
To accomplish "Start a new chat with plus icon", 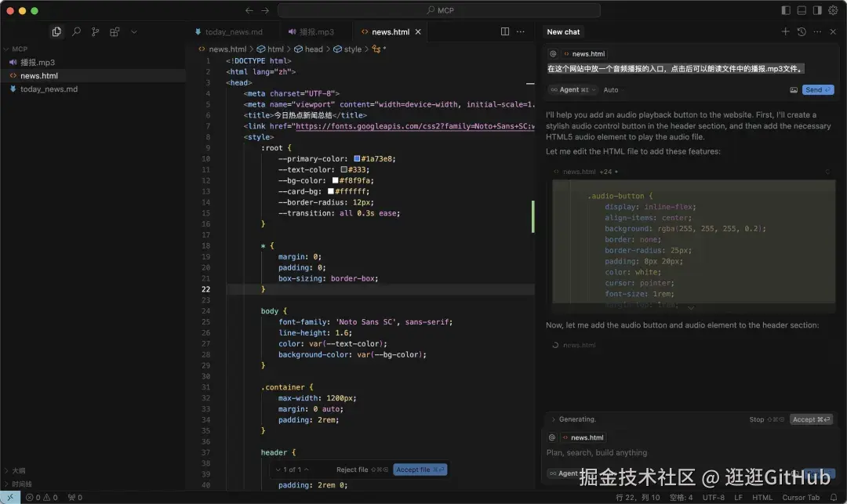I will tap(785, 32).
